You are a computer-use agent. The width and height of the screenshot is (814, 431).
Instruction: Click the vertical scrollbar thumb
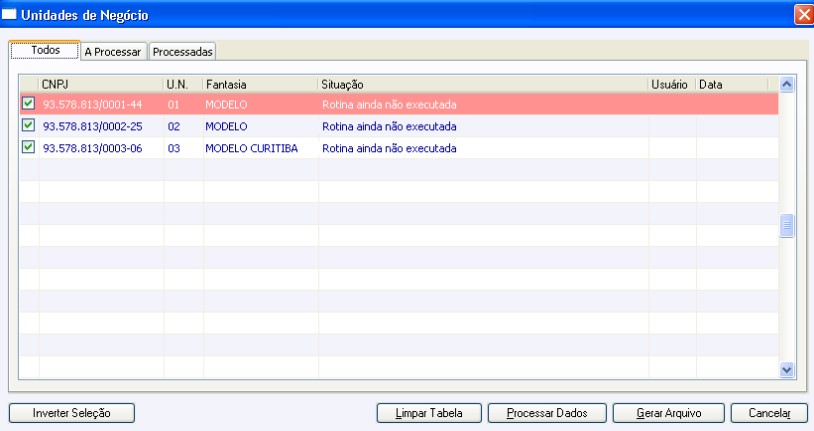786,225
